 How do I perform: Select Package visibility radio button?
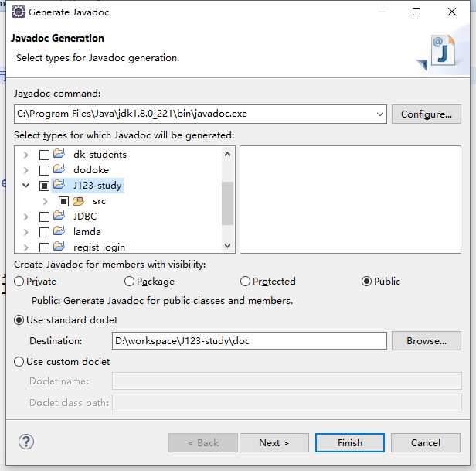(x=129, y=282)
